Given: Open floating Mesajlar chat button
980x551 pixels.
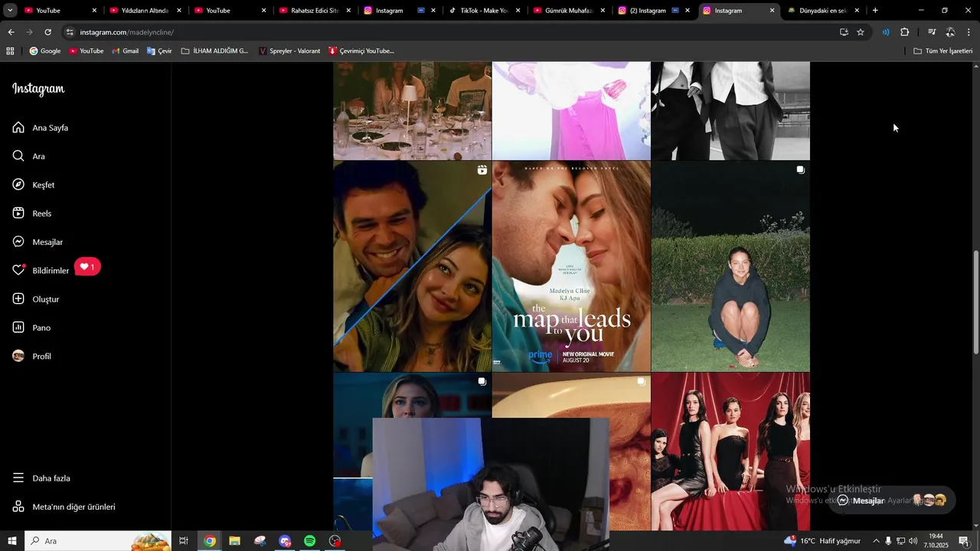Looking at the screenshot, I should [x=891, y=500].
